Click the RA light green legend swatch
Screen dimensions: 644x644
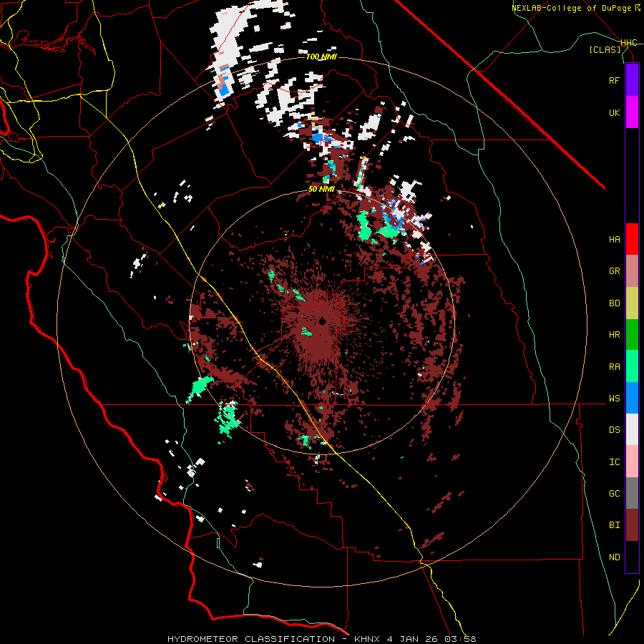pyautogui.click(x=632, y=366)
